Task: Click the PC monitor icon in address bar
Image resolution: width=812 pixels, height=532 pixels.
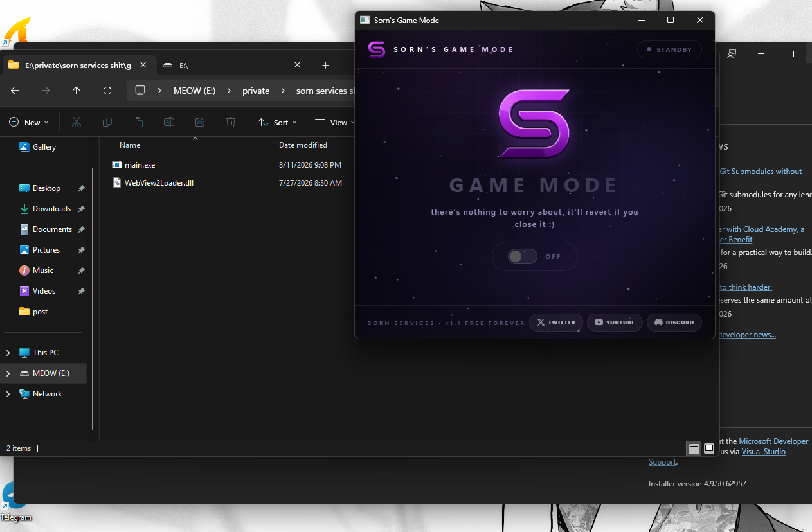Action: [x=140, y=91]
